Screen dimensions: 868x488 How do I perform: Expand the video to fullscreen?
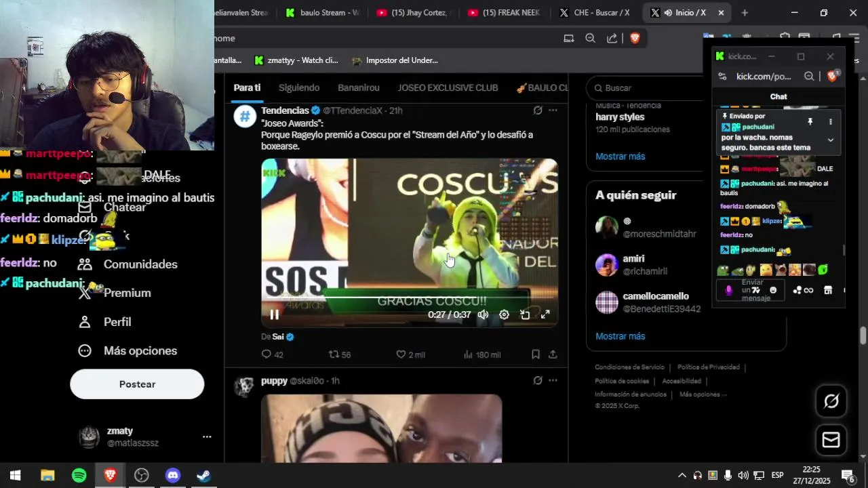[545, 314]
